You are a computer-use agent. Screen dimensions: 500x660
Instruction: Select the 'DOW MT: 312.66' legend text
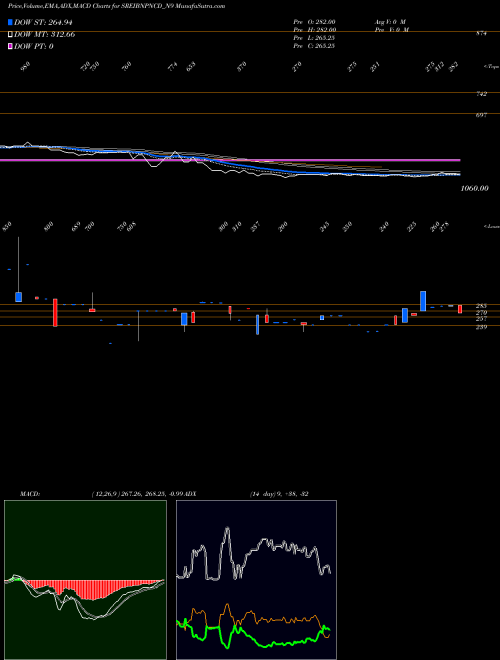45,34
